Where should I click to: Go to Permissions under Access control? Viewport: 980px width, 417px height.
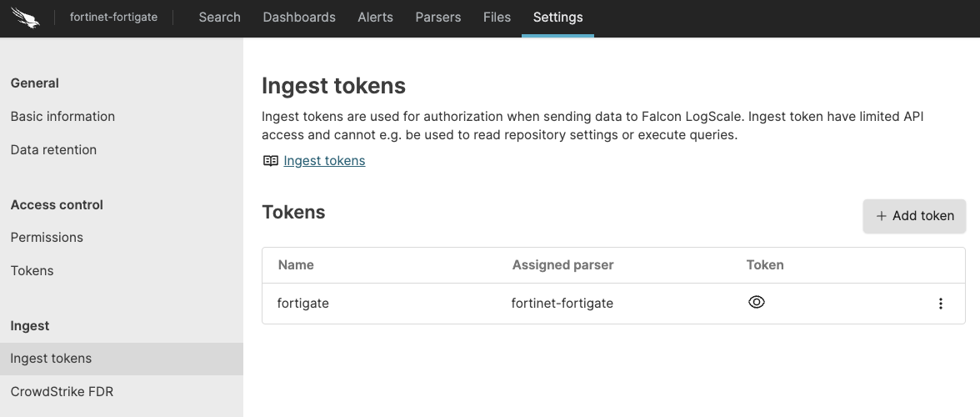point(47,238)
